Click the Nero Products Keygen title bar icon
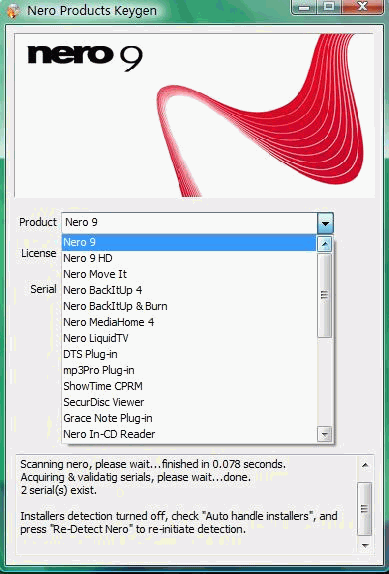 point(13,11)
